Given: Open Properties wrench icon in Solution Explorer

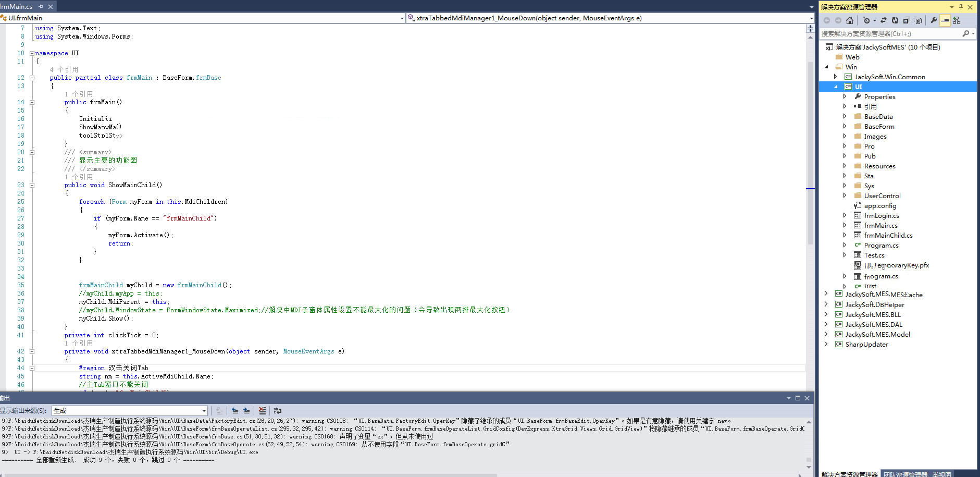Looking at the screenshot, I should 934,20.
